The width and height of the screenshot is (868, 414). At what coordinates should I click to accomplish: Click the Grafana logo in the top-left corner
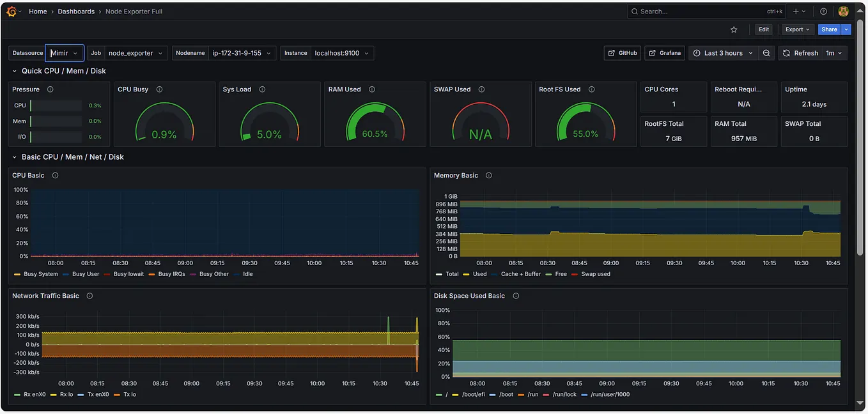12,11
